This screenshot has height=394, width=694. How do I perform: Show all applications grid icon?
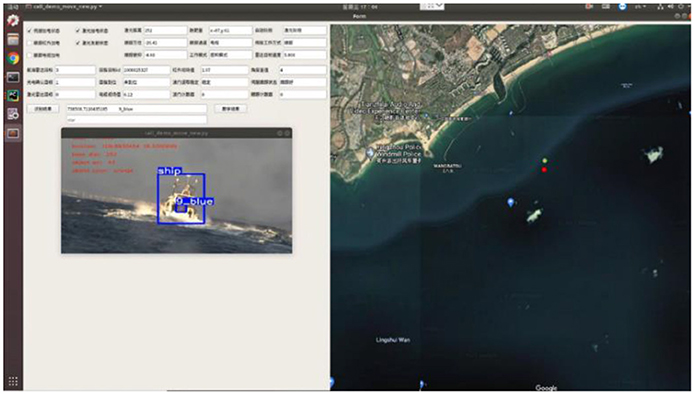[x=13, y=381]
